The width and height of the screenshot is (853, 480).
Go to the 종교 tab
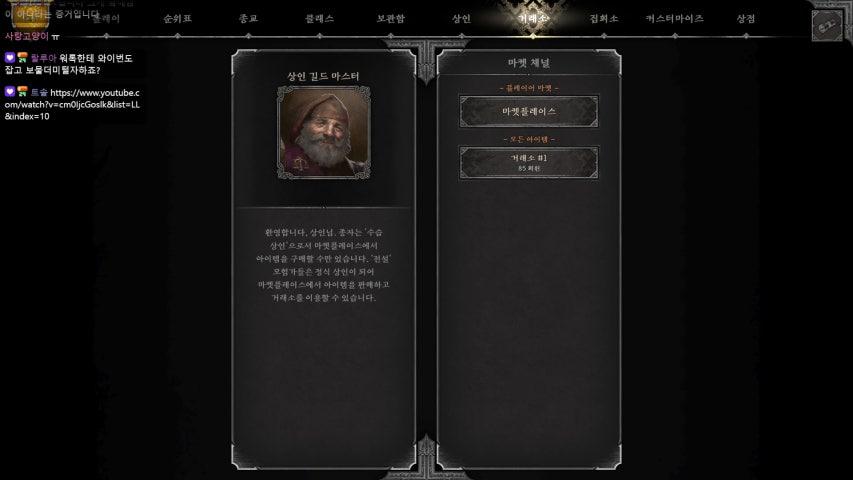248,19
